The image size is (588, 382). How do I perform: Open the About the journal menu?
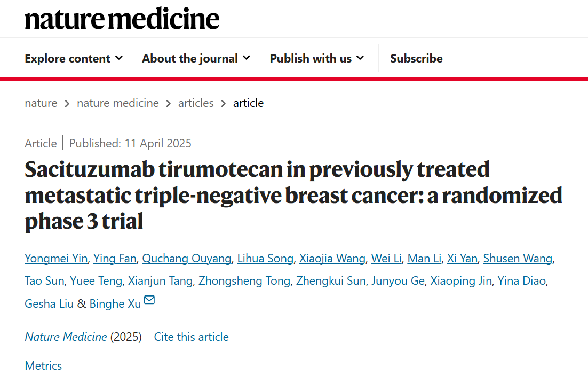coord(196,59)
